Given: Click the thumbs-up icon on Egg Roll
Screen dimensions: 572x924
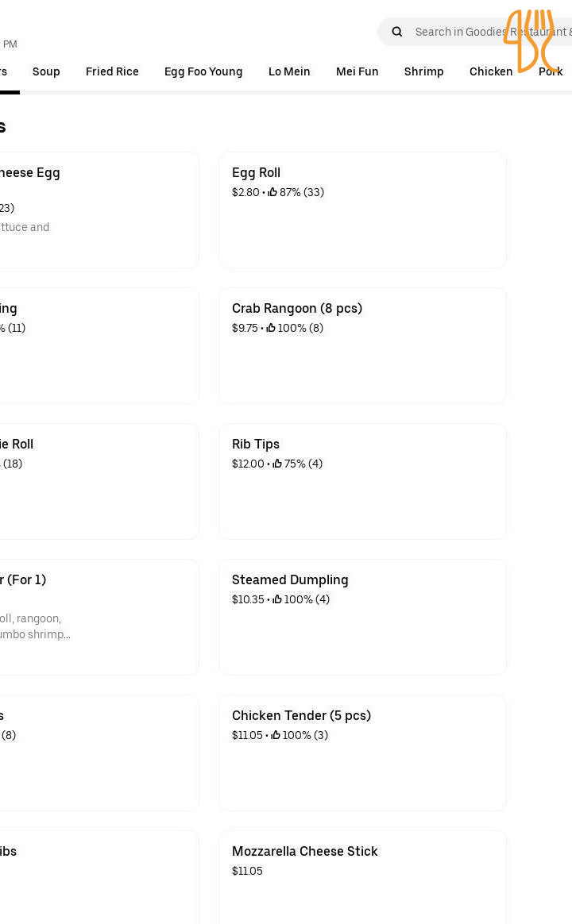Looking at the screenshot, I should pyautogui.click(x=272, y=192).
